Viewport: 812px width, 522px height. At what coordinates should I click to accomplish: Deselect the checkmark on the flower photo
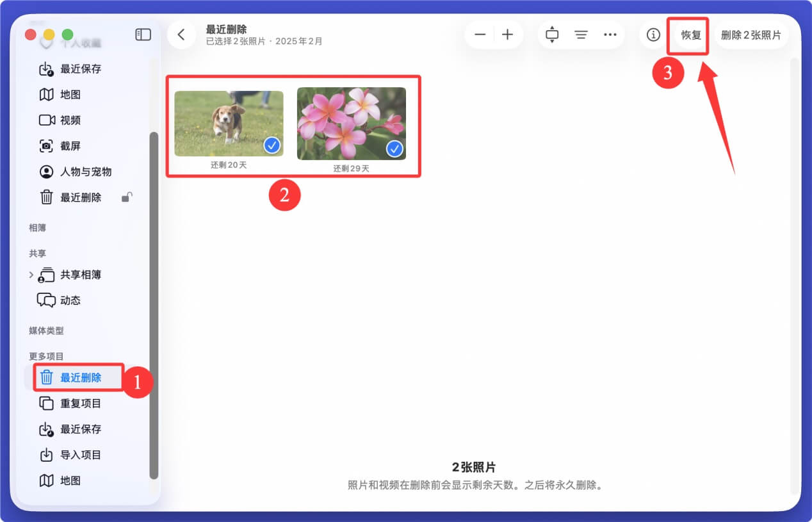[x=395, y=149]
